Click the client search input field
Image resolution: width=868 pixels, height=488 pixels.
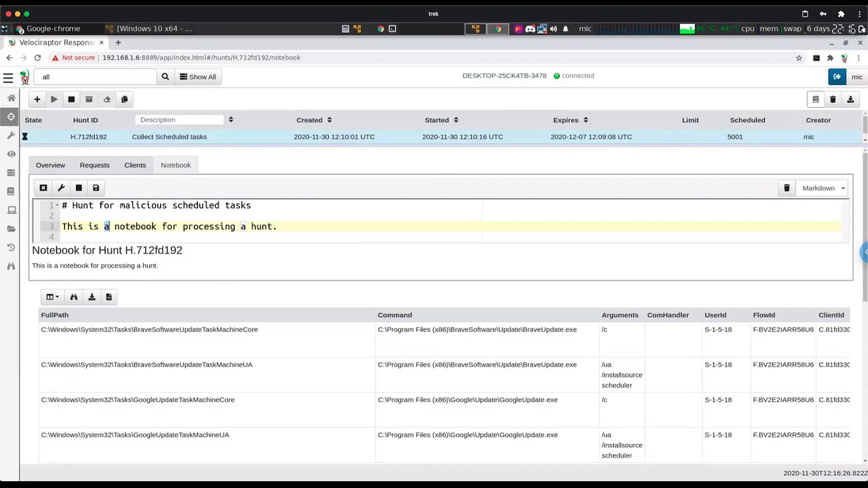click(96, 77)
